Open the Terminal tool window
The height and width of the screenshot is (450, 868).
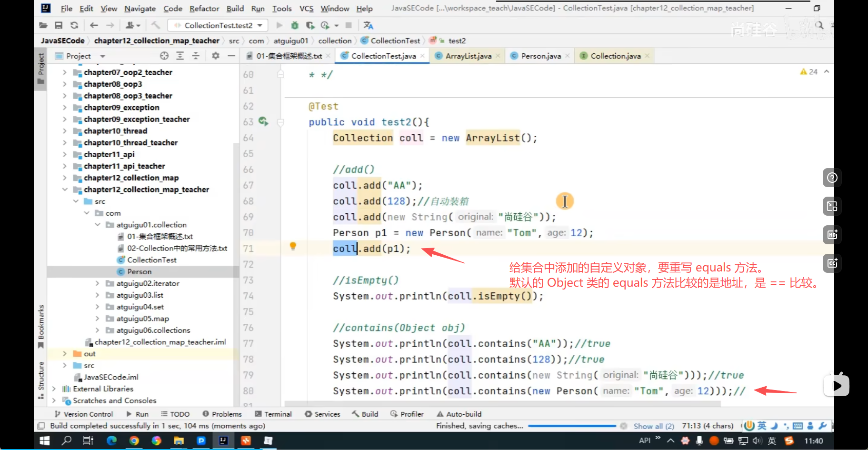click(273, 414)
